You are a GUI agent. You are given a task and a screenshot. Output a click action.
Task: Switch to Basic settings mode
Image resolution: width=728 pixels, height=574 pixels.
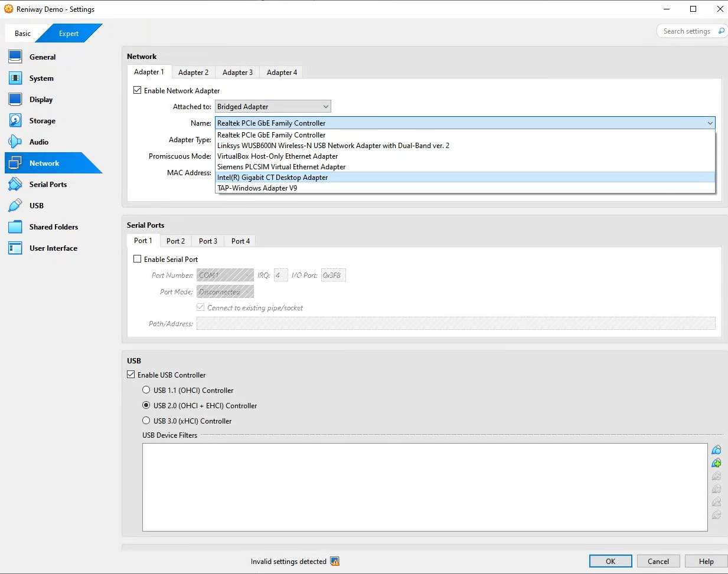coord(23,34)
